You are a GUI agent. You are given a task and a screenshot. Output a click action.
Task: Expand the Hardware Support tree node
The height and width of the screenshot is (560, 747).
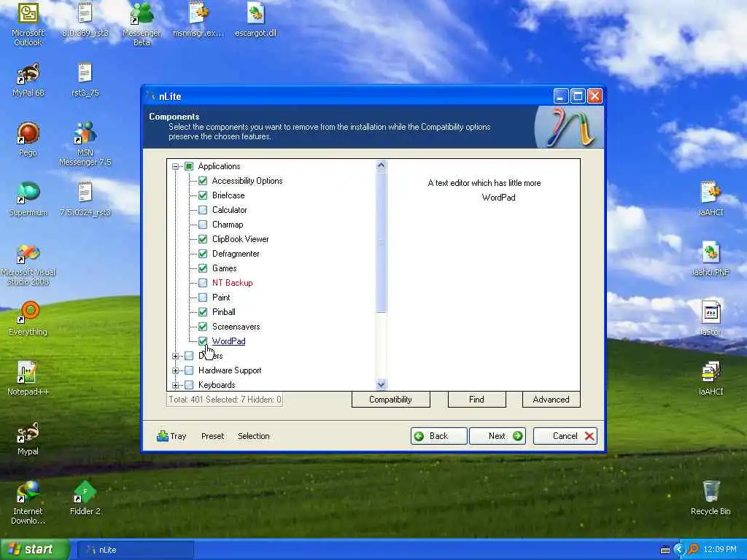pos(175,370)
